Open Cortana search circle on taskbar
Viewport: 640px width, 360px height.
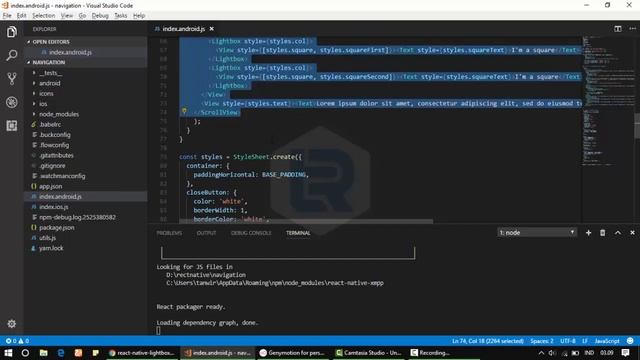pyautogui.click(x=25, y=353)
